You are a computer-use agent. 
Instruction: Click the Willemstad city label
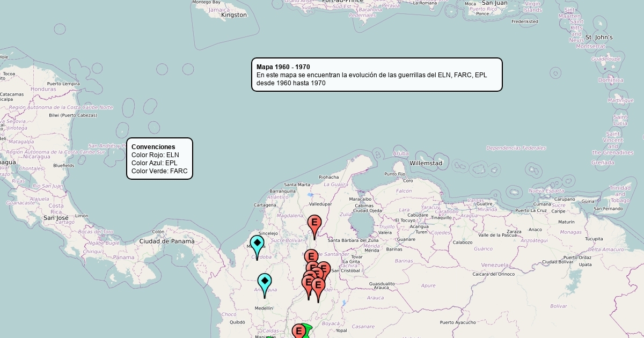point(426,163)
